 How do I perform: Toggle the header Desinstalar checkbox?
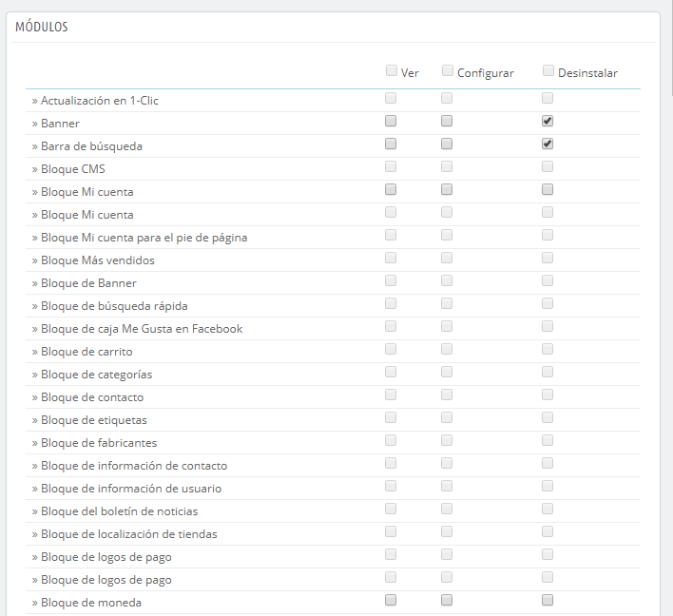click(x=548, y=70)
